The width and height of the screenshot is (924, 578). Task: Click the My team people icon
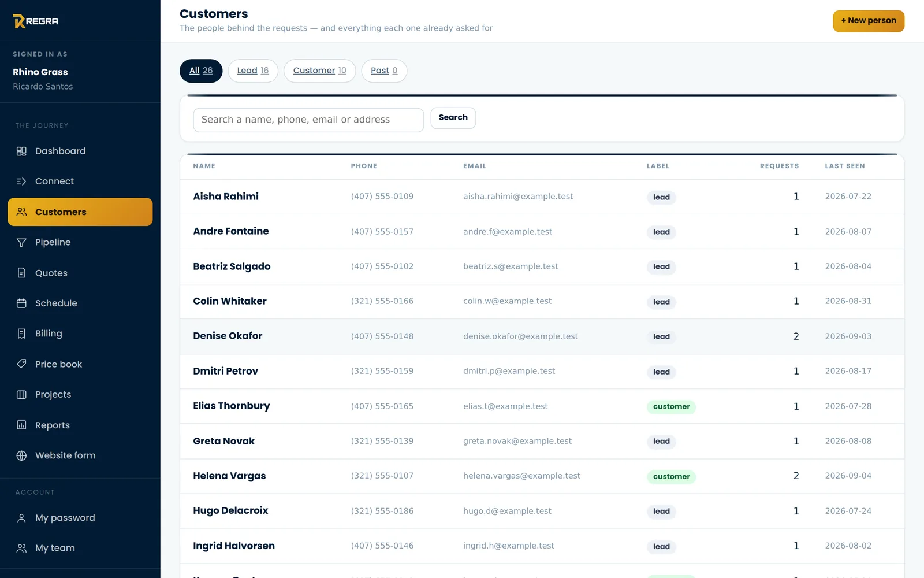[21, 549]
